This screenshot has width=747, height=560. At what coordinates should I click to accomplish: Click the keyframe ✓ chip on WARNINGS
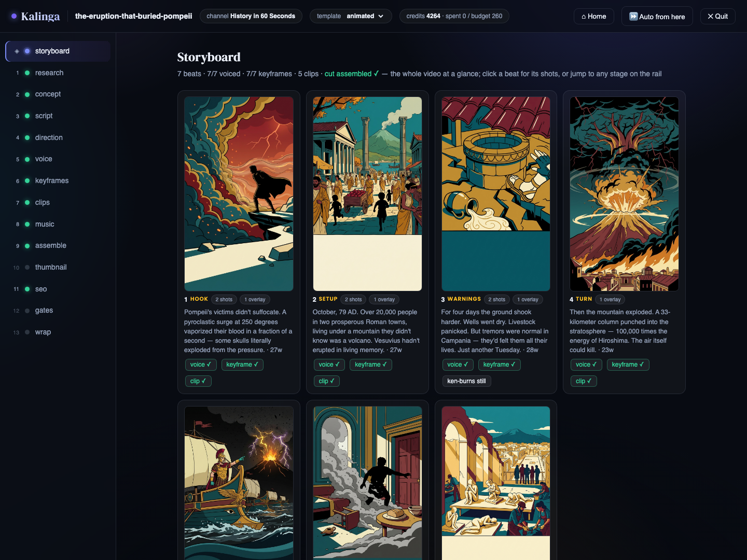click(500, 365)
